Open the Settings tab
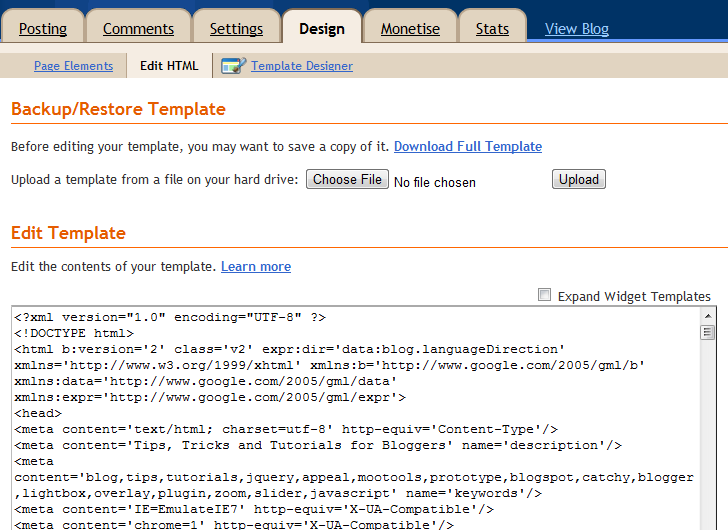The height and width of the screenshot is (530, 728). (x=236, y=29)
